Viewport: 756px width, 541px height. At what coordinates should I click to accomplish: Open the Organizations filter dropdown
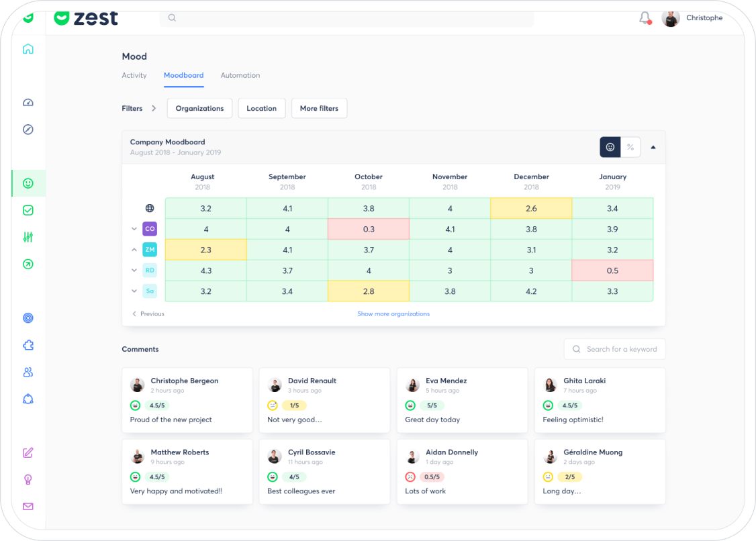[x=199, y=109]
